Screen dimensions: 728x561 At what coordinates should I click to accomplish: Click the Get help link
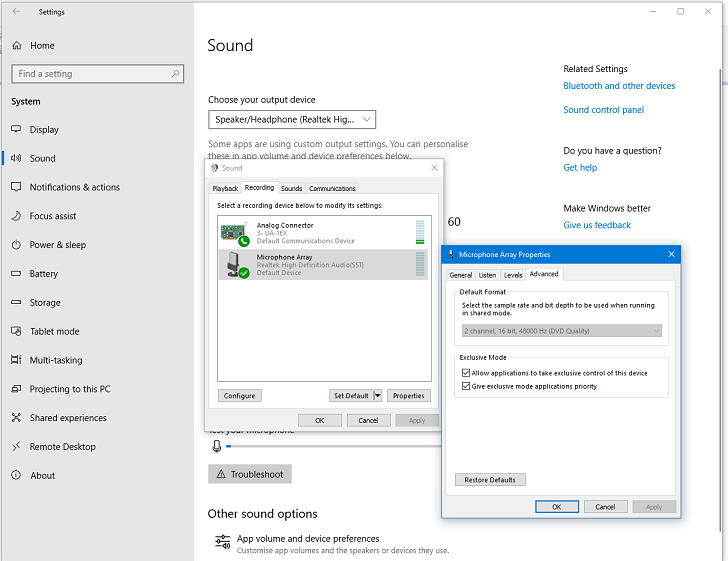coord(580,167)
